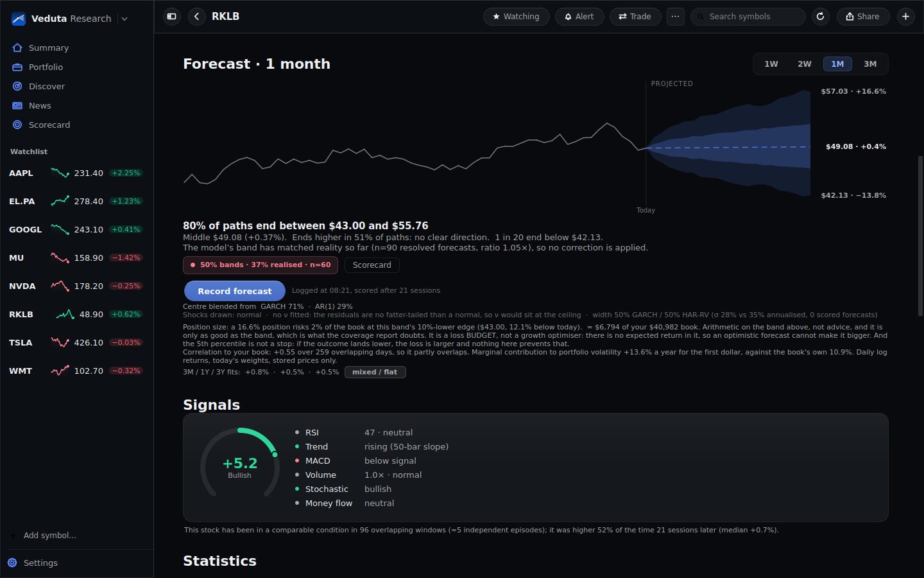Open the Scorecard button under forecast

coord(372,265)
